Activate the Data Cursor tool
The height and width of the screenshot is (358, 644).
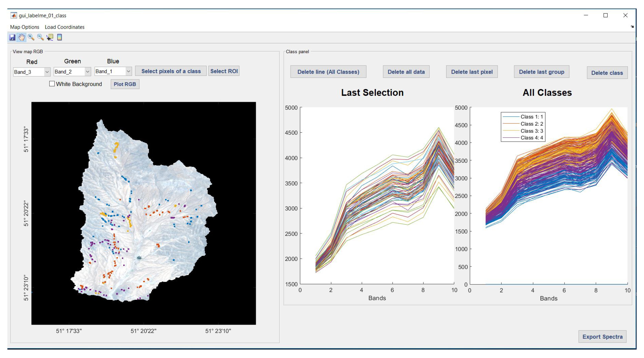50,38
